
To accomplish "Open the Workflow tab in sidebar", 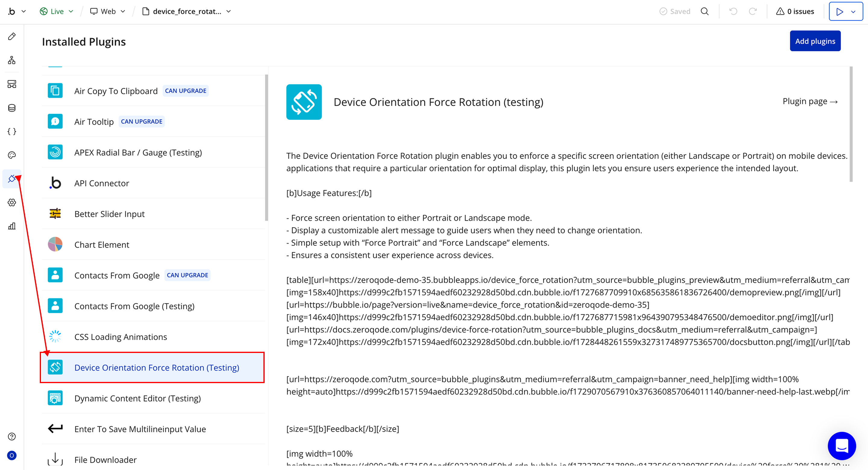I will tap(12, 60).
